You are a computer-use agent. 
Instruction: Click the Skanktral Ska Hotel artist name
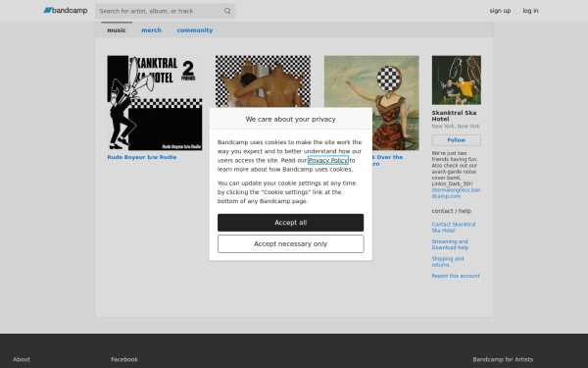(x=454, y=116)
